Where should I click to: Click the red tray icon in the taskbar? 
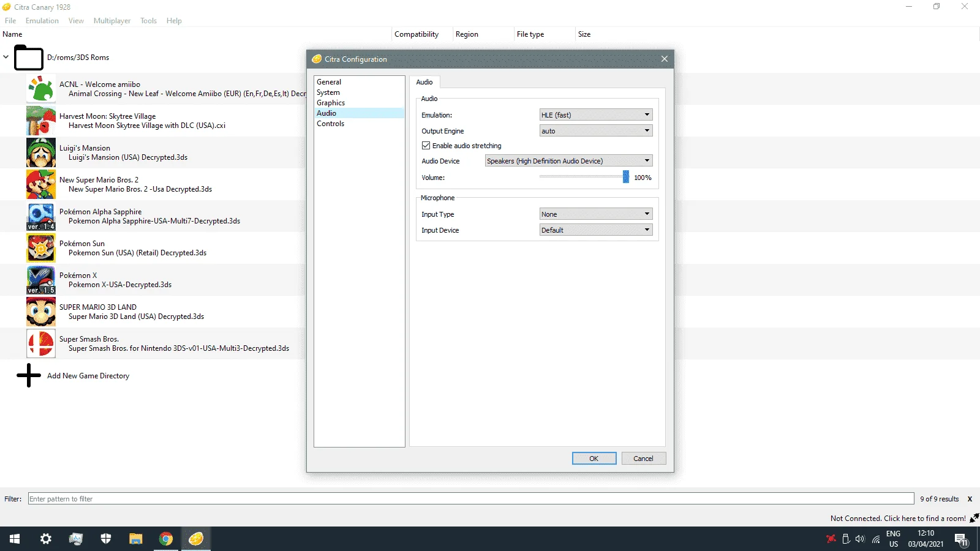pyautogui.click(x=831, y=539)
